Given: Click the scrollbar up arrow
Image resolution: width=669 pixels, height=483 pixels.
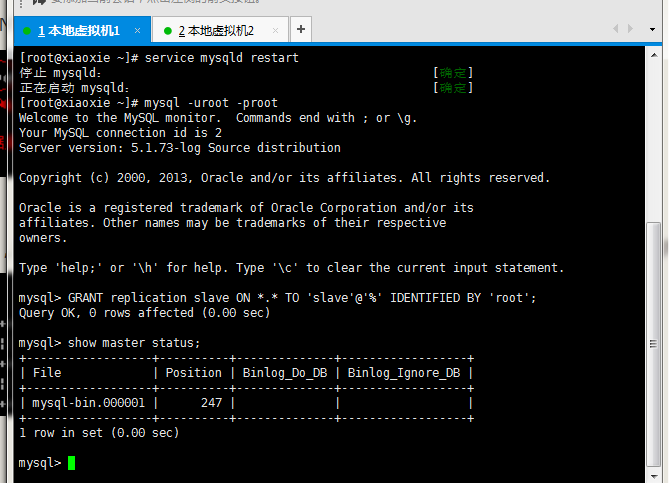Looking at the screenshot, I should tap(654, 55).
